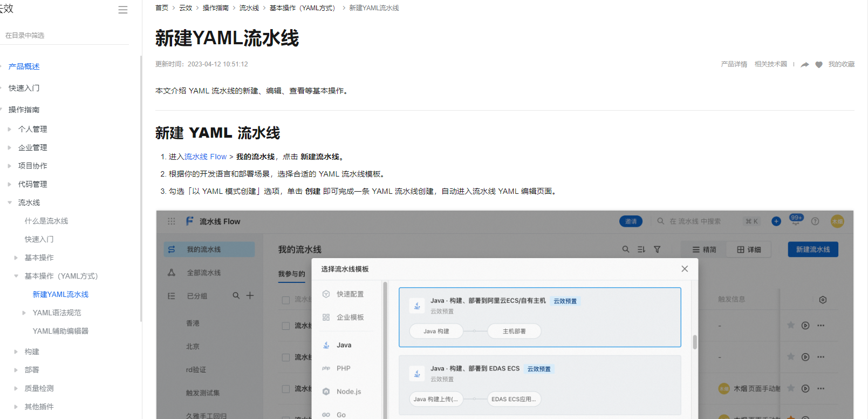868x419 pixels.
Task: Select 构建 in the sidebar
Action: [32, 352]
